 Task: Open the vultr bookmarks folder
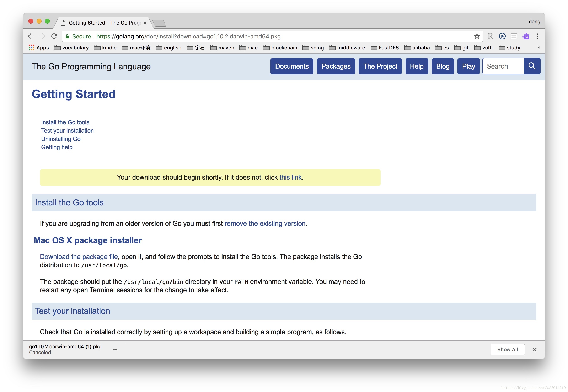click(x=484, y=48)
